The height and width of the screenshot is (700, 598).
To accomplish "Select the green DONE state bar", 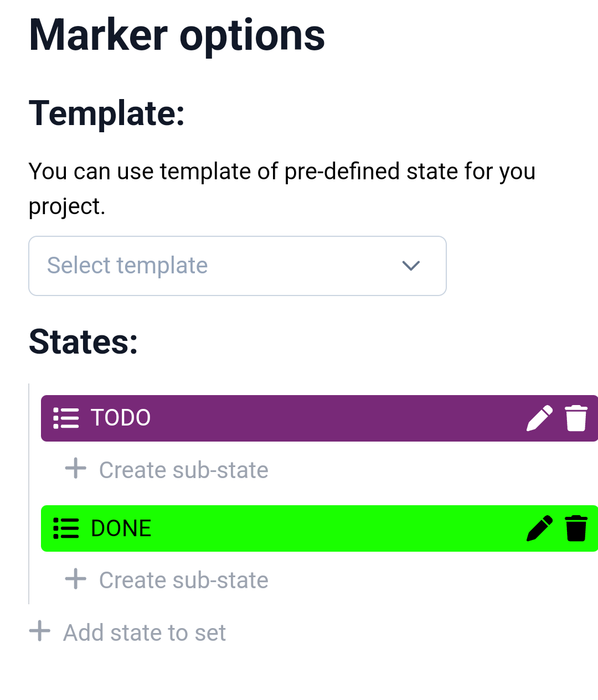I will point(319,528).
